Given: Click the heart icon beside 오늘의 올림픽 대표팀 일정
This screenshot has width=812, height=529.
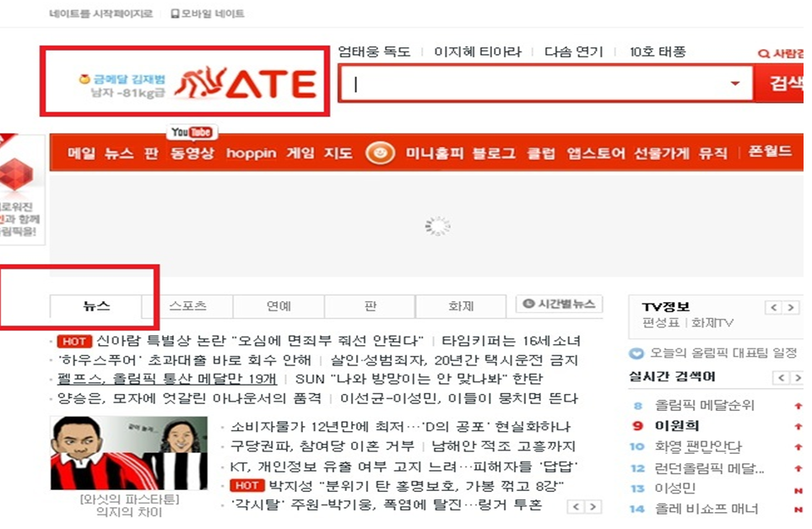Looking at the screenshot, I should (636, 354).
